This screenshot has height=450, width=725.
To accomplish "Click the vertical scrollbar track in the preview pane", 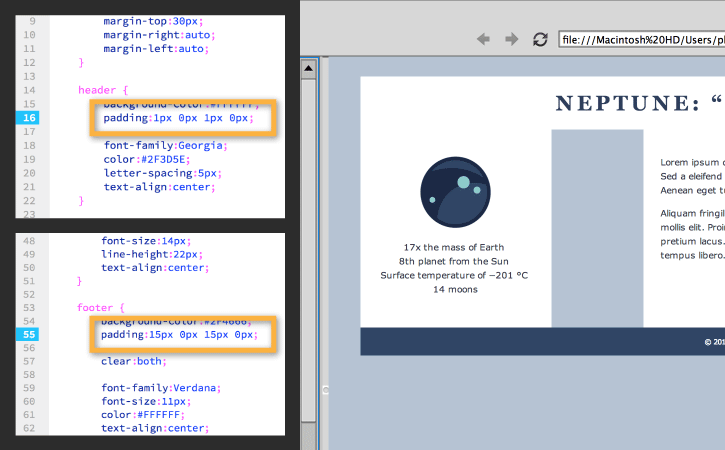I will 308,250.
